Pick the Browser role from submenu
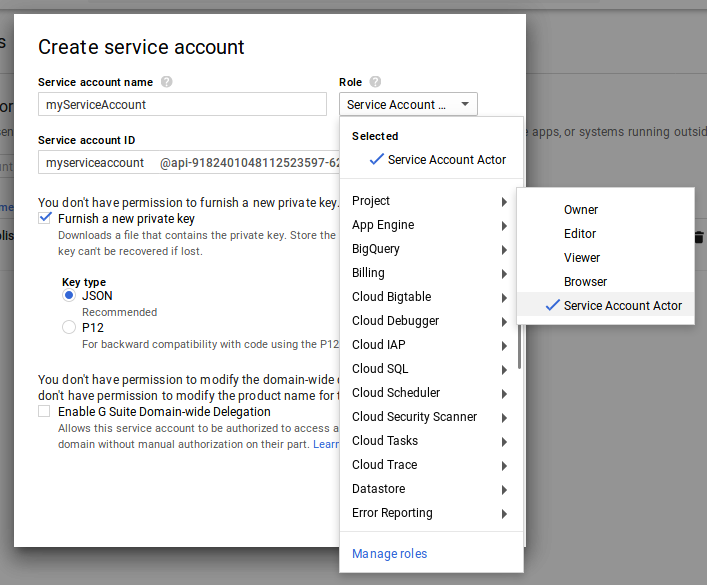This screenshot has width=707, height=585. click(585, 282)
